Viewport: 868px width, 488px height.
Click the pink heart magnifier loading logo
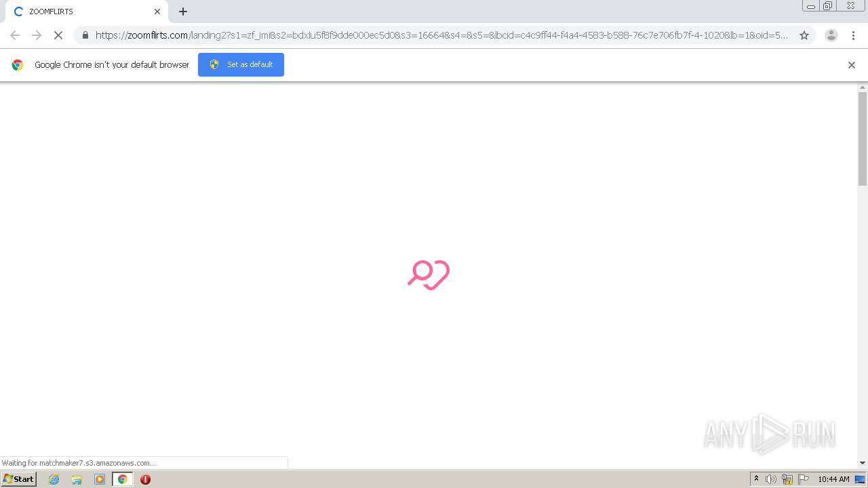(x=429, y=274)
